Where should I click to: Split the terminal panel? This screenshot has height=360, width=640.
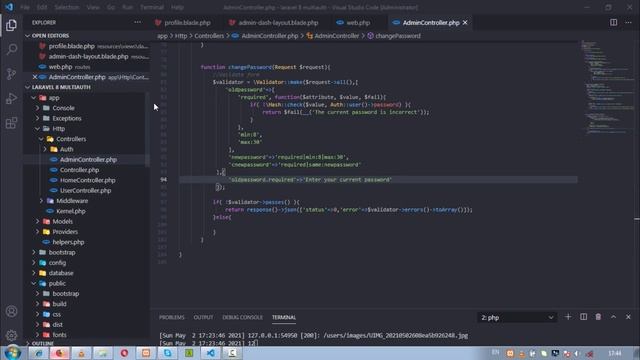click(583, 317)
